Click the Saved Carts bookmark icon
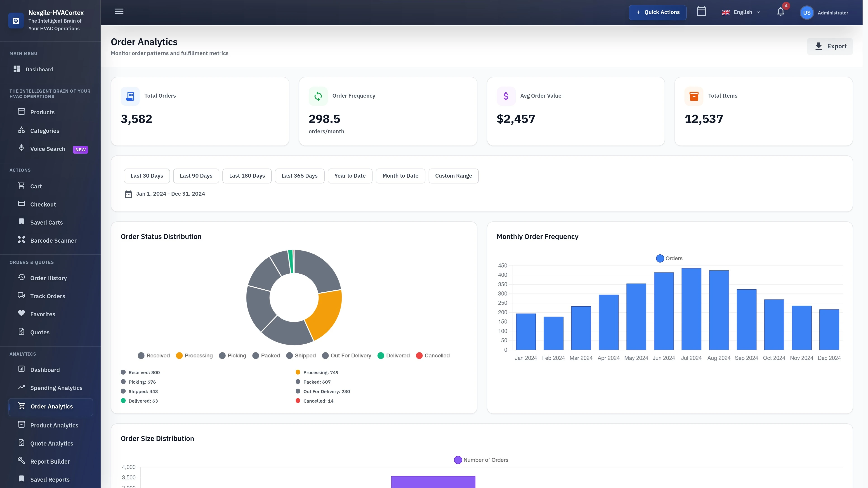The width and height of the screenshot is (868, 488). click(21, 222)
